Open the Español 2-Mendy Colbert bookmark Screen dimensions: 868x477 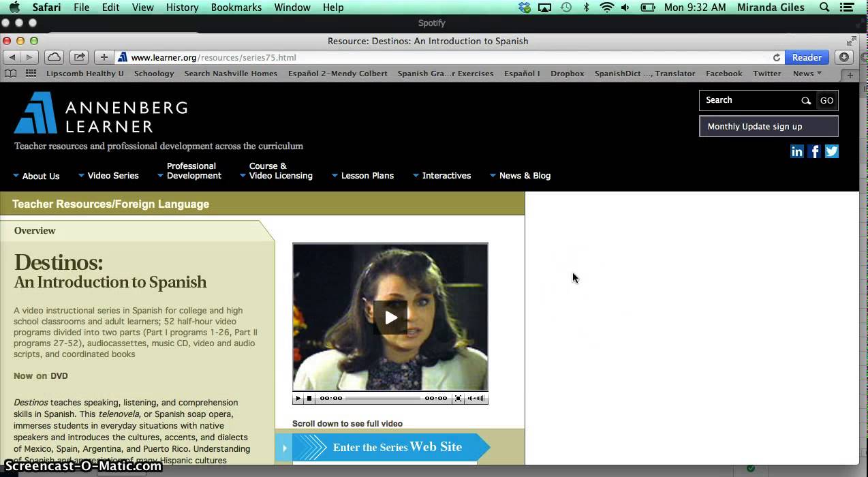337,74
